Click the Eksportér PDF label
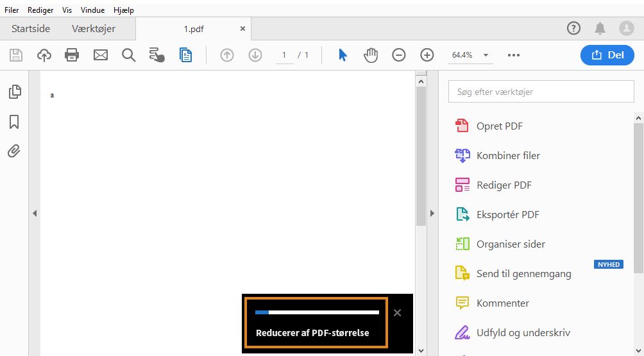This screenshot has width=644, height=356. (x=508, y=215)
